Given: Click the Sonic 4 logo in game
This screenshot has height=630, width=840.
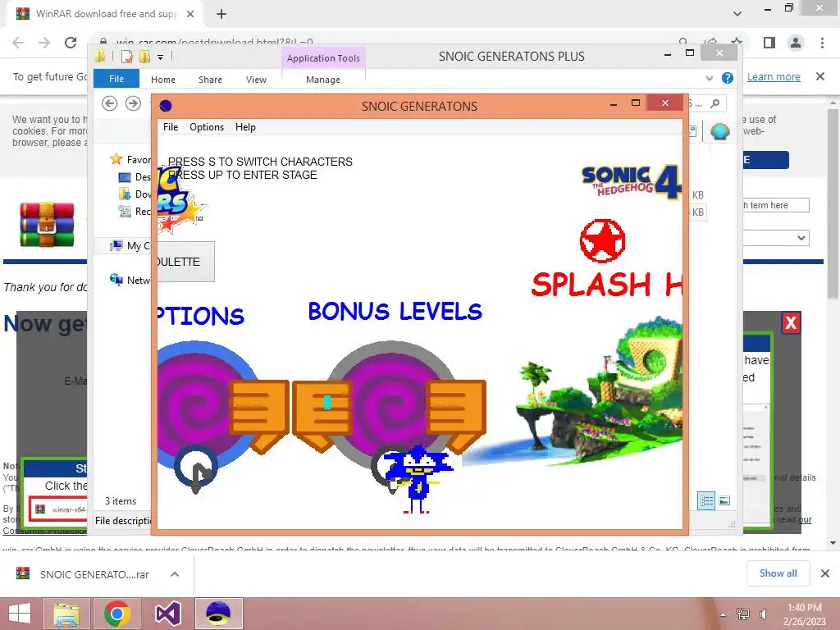Looking at the screenshot, I should click(631, 181).
